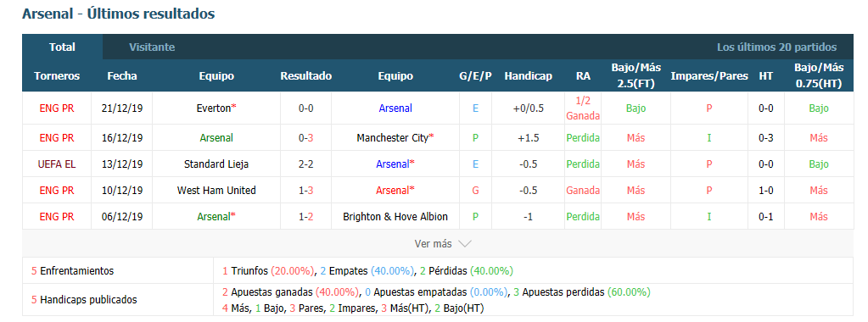The height and width of the screenshot is (322, 868).
Task: Expand the Ver más chevron arrow
Action: click(x=464, y=244)
